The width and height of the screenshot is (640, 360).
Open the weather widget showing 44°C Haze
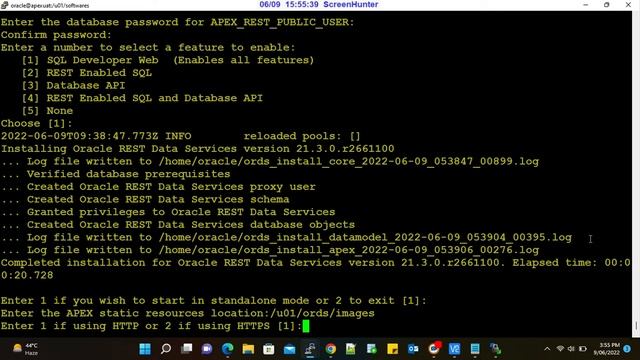25,349
